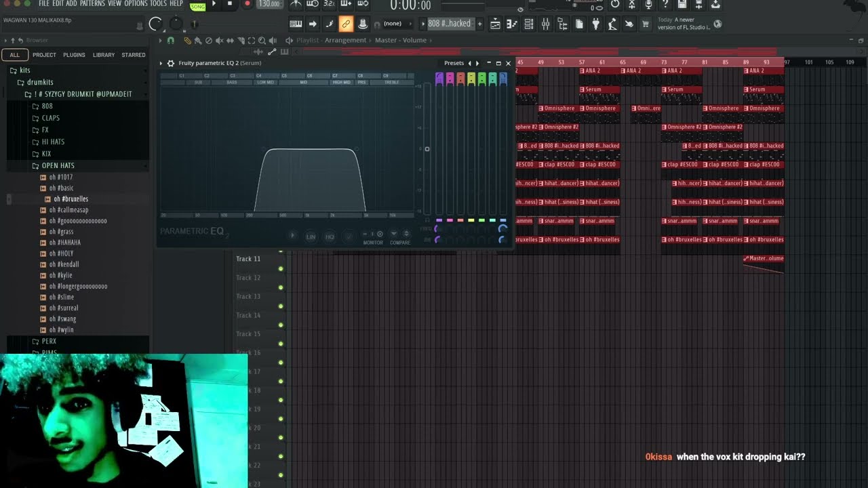The height and width of the screenshot is (488, 868).
Task: Open the mixer icon
Action: (x=545, y=24)
